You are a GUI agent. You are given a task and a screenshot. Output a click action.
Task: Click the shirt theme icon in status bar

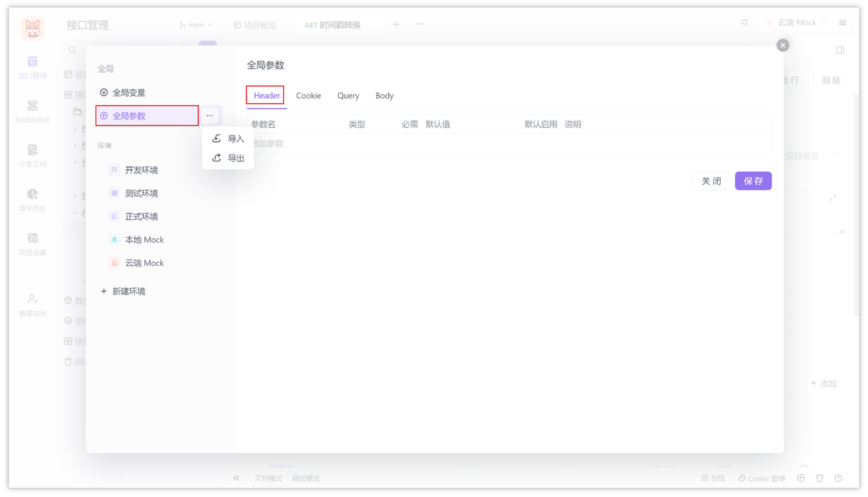(820, 478)
